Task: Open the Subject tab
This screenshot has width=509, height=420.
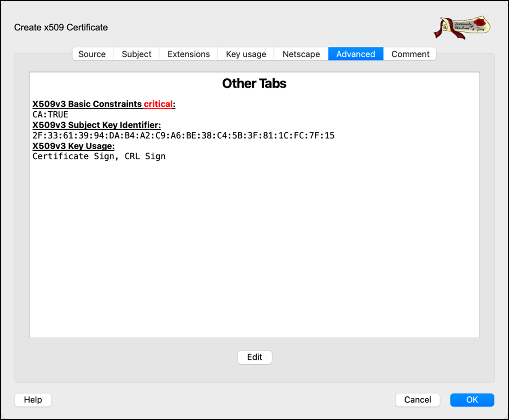Action: [137, 54]
